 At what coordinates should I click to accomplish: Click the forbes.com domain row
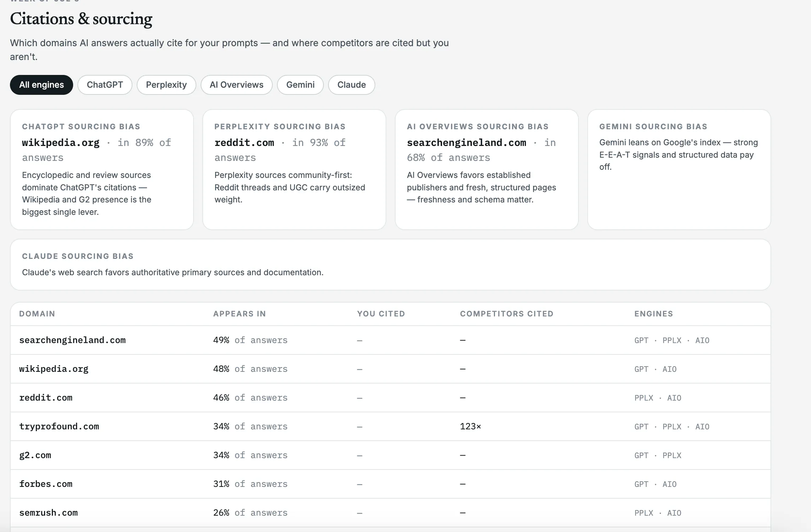[391, 484]
